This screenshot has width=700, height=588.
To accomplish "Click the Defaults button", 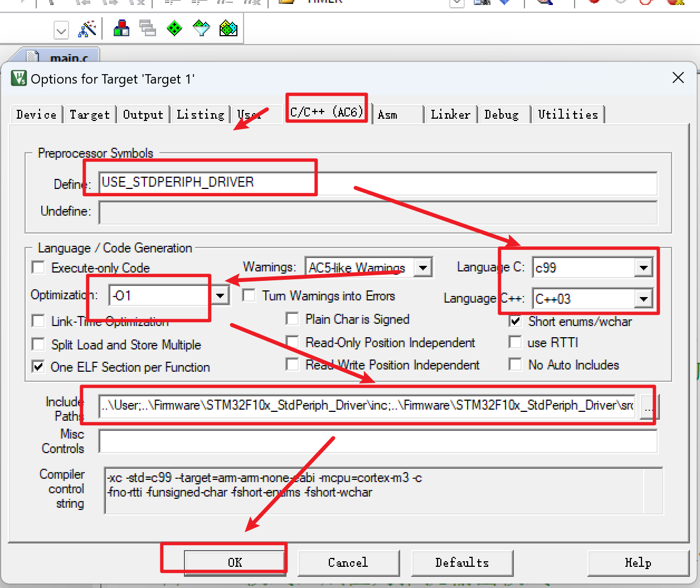I will click(462, 562).
